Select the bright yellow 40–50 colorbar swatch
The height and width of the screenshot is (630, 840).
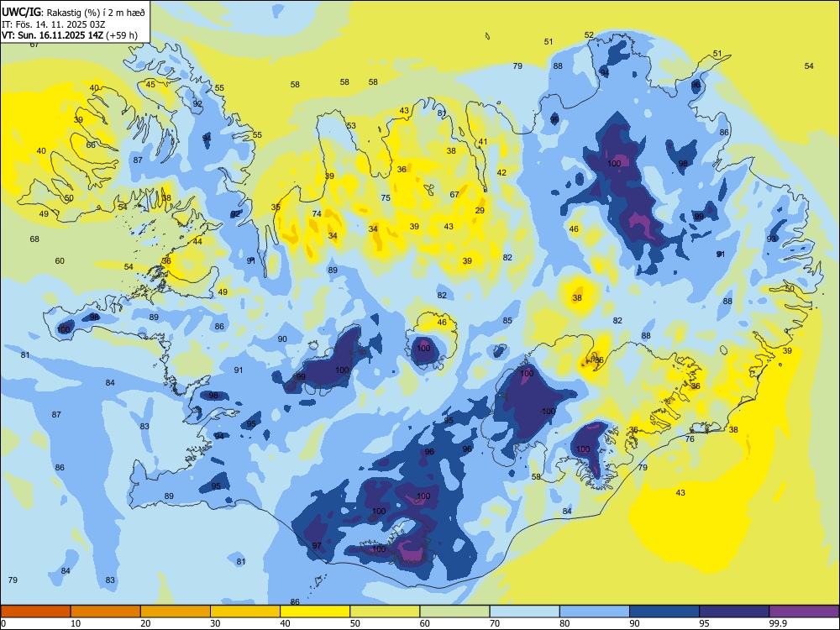click(x=315, y=612)
